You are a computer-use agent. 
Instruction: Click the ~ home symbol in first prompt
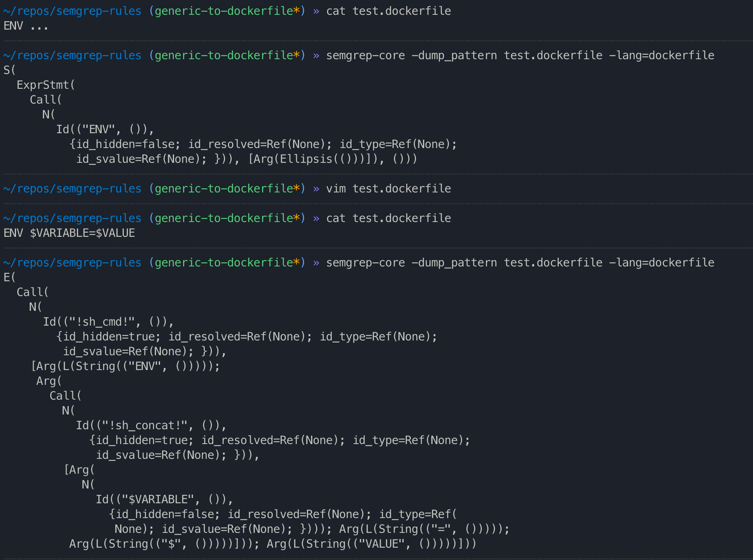(x=6, y=11)
